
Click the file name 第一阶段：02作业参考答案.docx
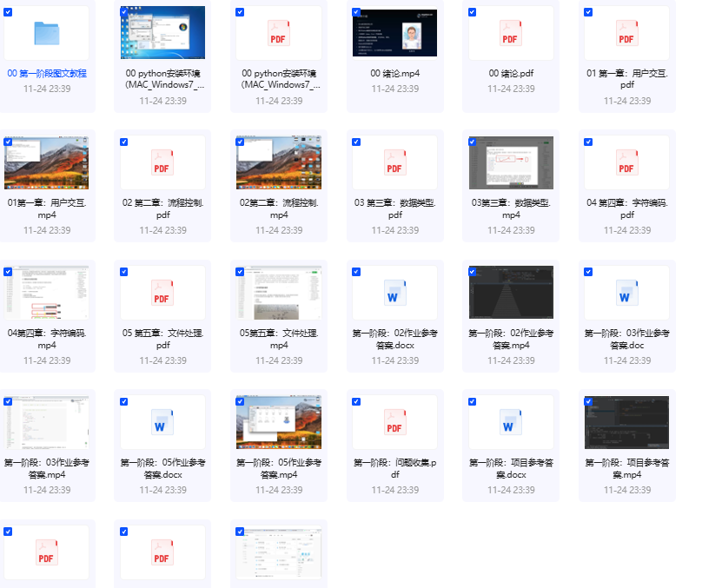tap(394, 339)
